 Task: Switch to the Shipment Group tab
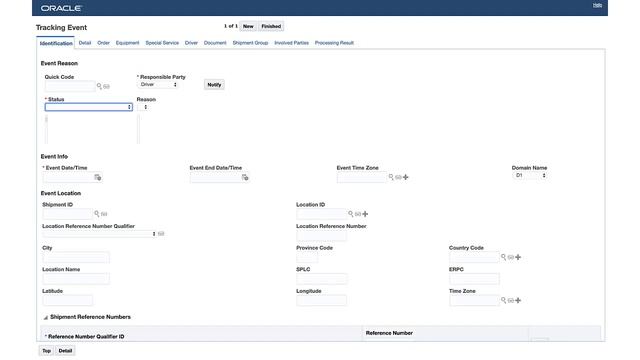250,43
